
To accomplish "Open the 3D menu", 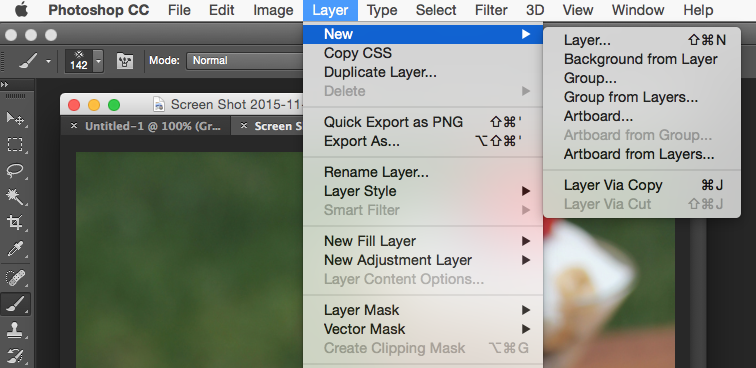I will (535, 10).
